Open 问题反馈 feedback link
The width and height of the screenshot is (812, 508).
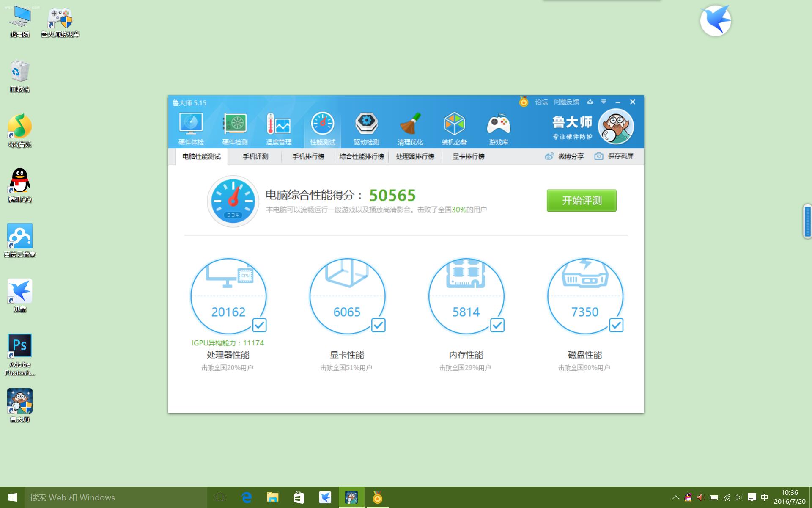[566, 102]
